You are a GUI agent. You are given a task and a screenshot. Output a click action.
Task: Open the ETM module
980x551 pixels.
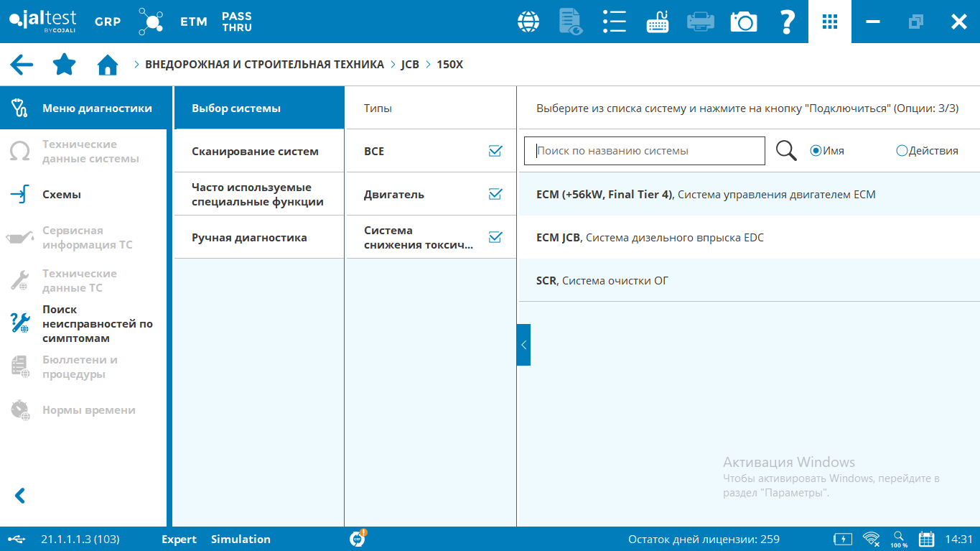[x=194, y=22]
